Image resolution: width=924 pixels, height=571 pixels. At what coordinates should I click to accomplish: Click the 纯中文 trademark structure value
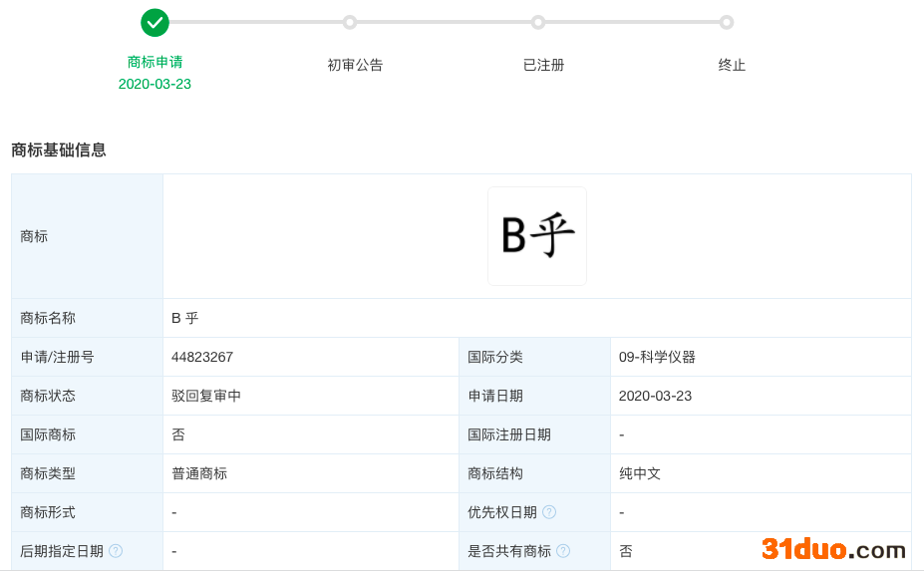click(x=640, y=473)
